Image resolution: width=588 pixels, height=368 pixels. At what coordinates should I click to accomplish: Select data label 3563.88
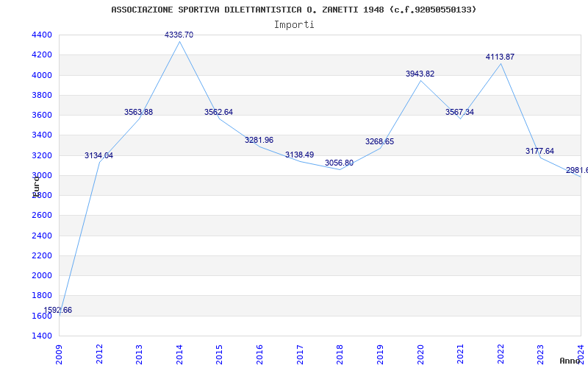[138, 112]
